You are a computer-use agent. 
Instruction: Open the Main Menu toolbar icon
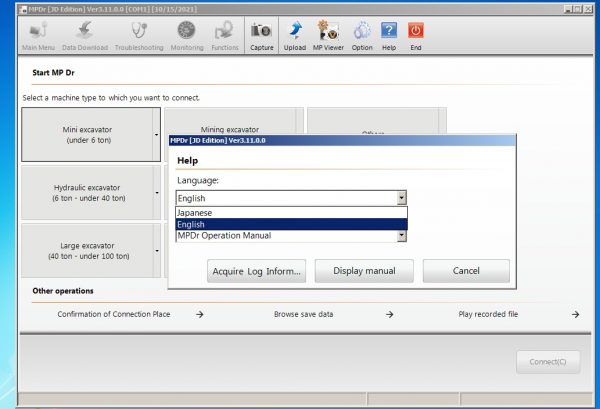[x=38, y=36]
